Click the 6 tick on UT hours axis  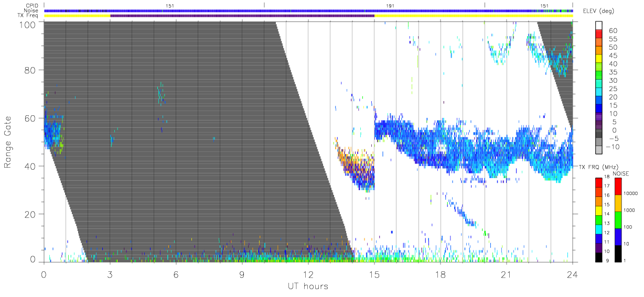176,274
